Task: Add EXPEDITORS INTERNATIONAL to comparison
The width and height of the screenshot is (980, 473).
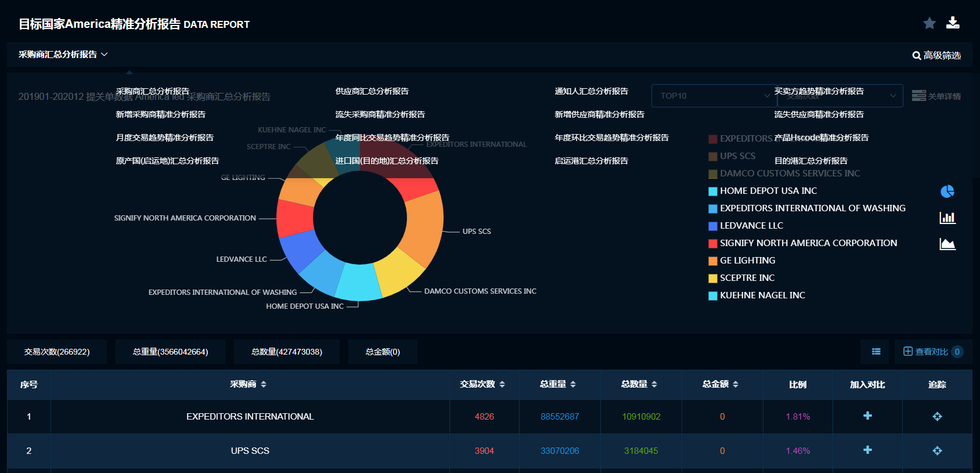Action: pyautogui.click(x=867, y=416)
